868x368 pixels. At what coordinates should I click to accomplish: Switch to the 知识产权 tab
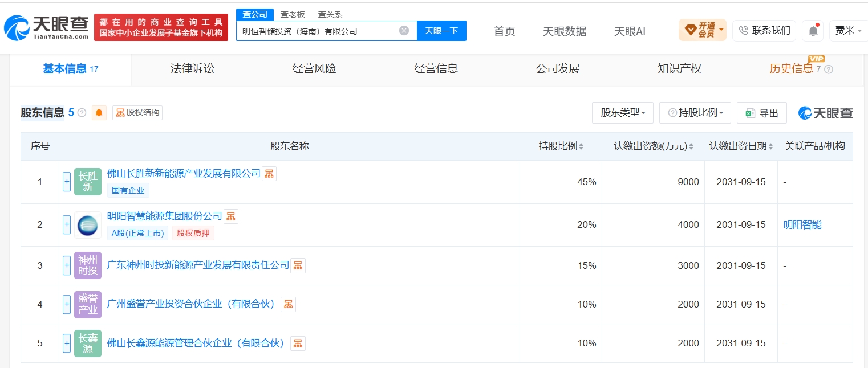679,69
